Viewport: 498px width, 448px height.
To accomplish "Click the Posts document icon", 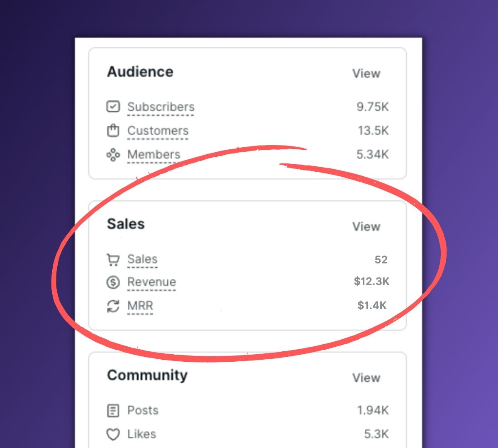I will coord(113,411).
